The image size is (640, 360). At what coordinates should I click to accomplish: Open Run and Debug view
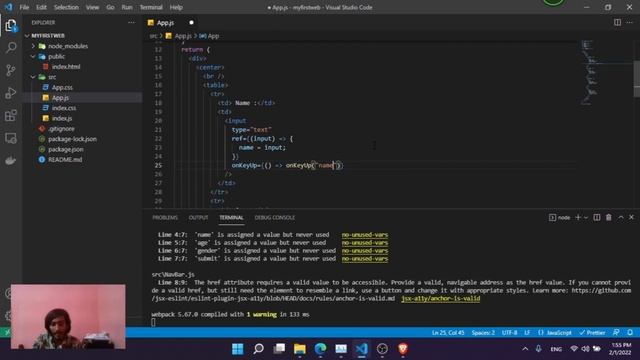point(11,93)
